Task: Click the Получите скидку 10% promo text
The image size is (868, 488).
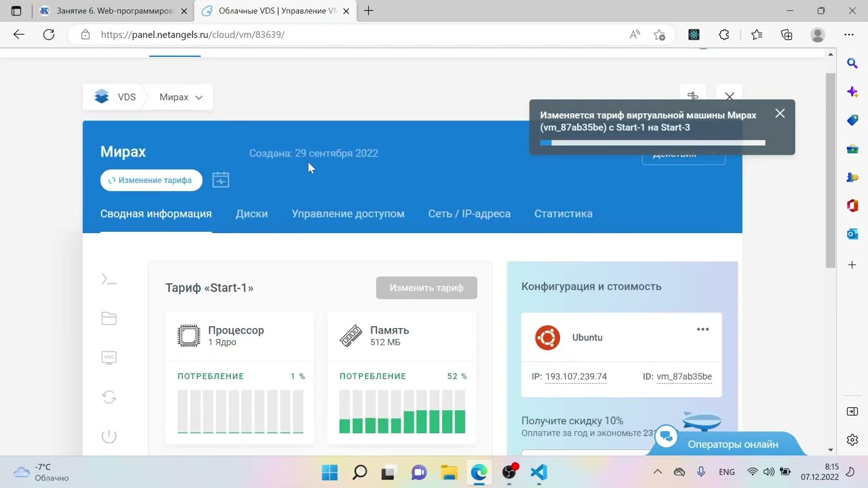Action: click(x=572, y=420)
